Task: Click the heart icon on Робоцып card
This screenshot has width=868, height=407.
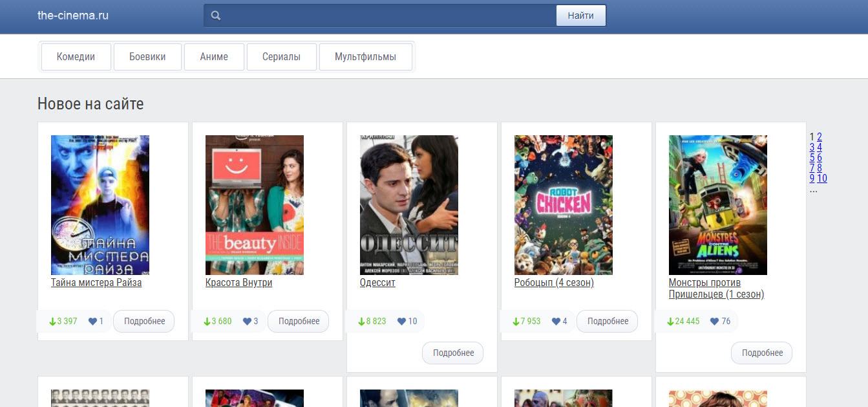Action: point(556,322)
